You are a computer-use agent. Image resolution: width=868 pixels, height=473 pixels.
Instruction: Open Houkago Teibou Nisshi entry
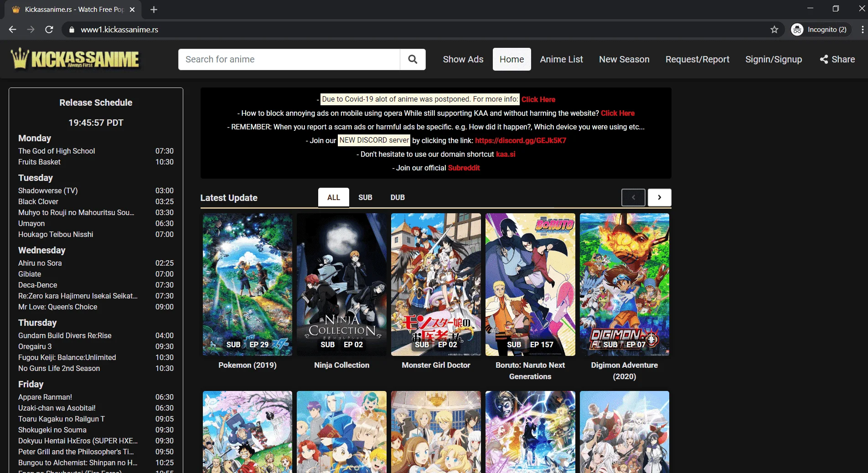click(x=56, y=234)
